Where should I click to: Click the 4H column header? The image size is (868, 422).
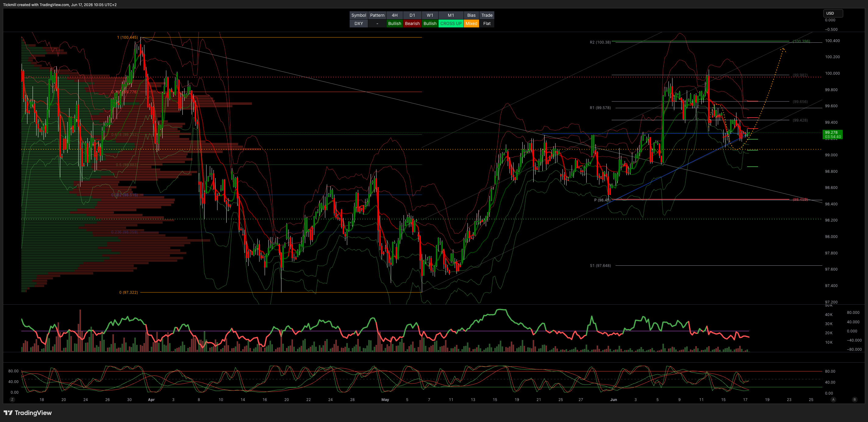point(395,15)
